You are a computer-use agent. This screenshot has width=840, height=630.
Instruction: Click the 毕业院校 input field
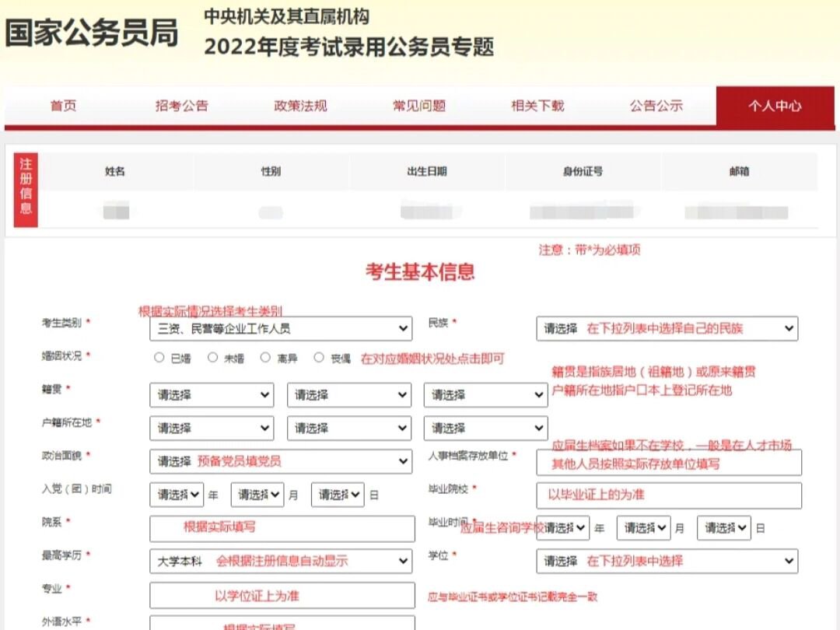coord(669,495)
